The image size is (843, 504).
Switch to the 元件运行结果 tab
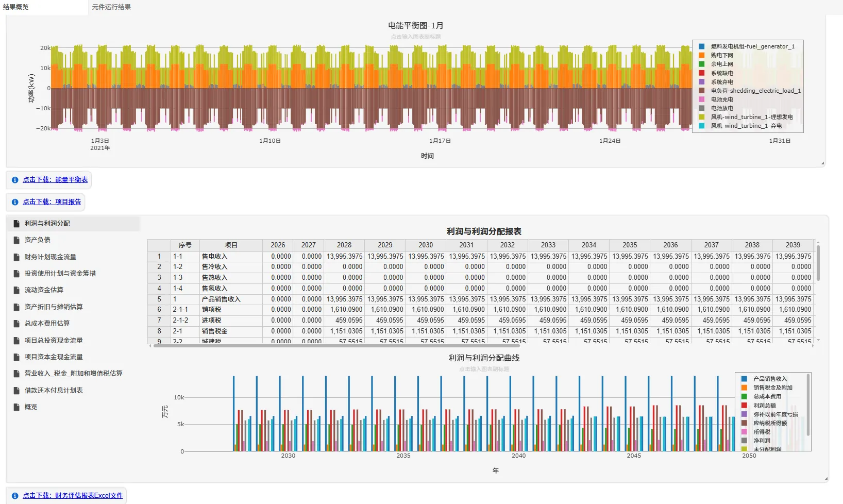111,7
